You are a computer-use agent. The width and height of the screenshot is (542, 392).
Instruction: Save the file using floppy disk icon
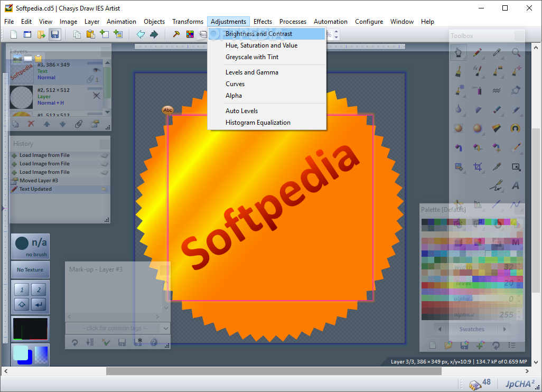(x=55, y=34)
